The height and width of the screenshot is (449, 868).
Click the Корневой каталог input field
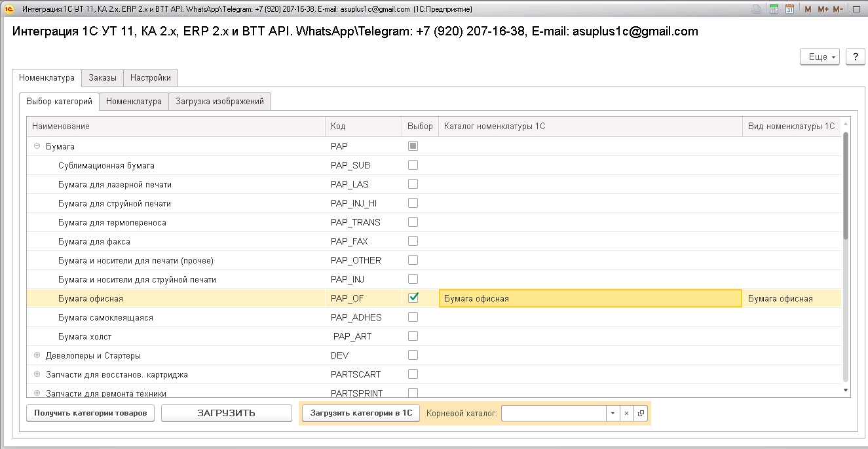pos(554,414)
